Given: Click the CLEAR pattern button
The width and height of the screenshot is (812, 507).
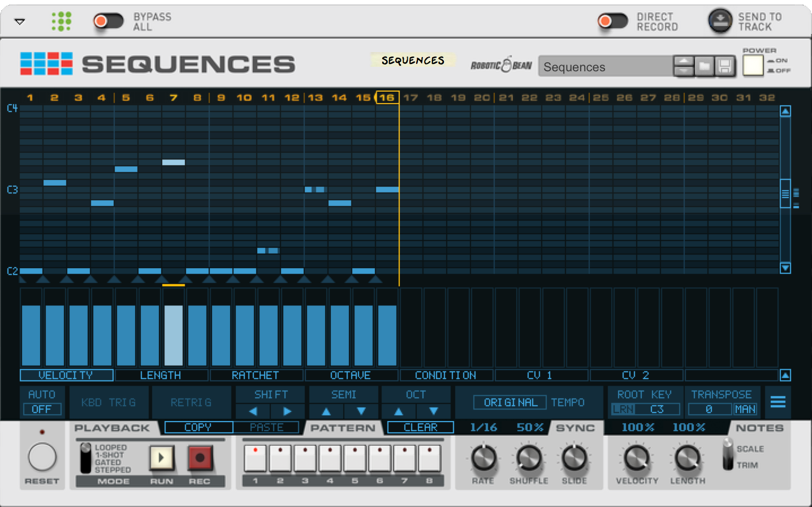Looking at the screenshot, I should 421,427.
